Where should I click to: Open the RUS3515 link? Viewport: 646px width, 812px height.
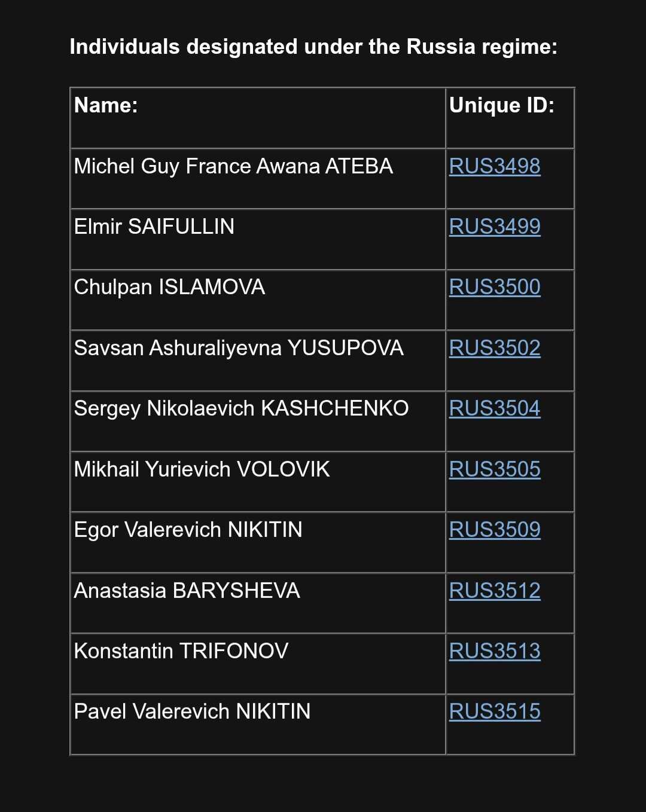pyautogui.click(x=495, y=712)
